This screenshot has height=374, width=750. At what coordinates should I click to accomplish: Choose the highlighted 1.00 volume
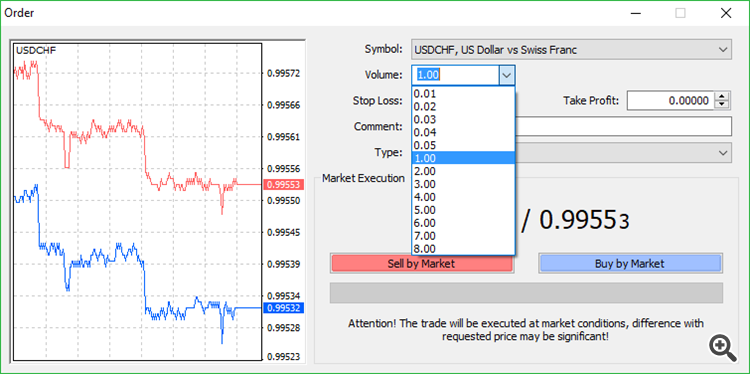[463, 158]
